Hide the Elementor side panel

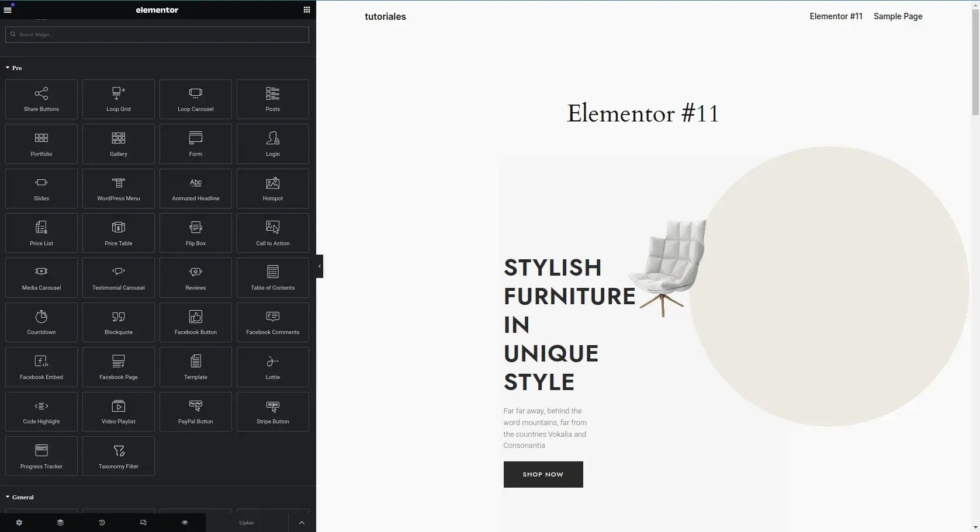point(319,266)
